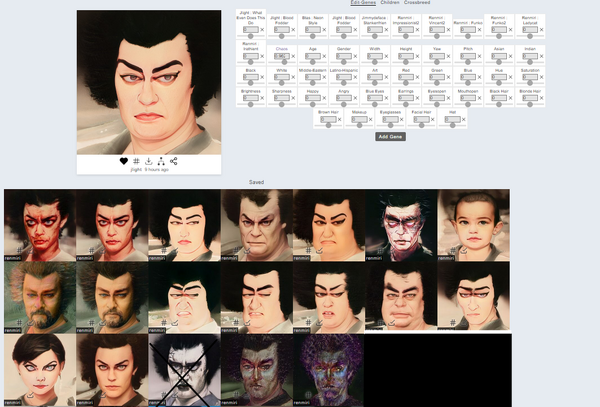
Task: Remove the Hat gene
Action: point(463,119)
